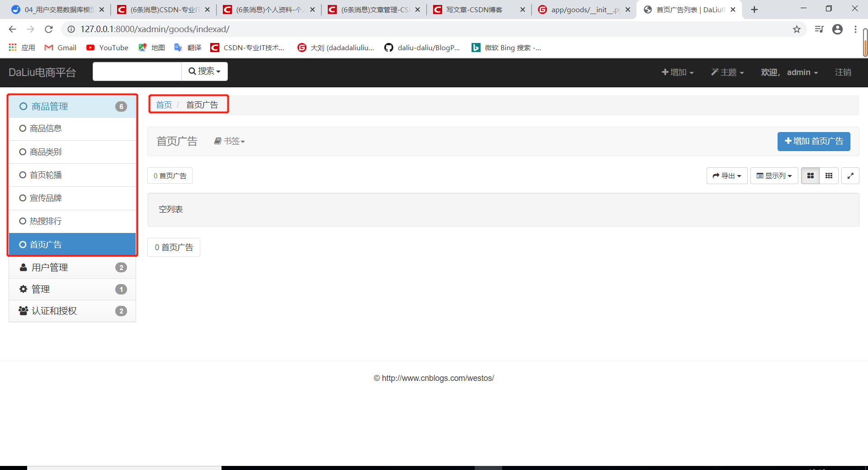Click the page vertical scrollbar

click(x=865, y=43)
